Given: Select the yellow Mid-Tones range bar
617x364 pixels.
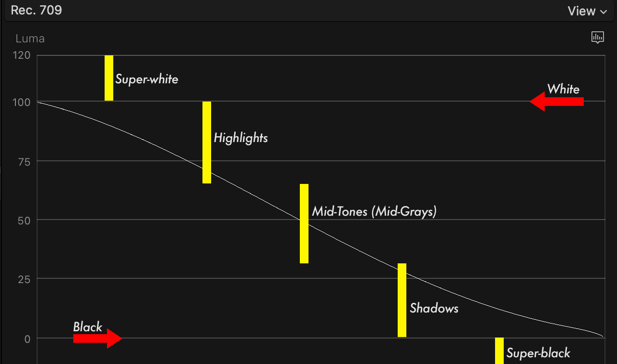Looking at the screenshot, I should click(x=304, y=223).
